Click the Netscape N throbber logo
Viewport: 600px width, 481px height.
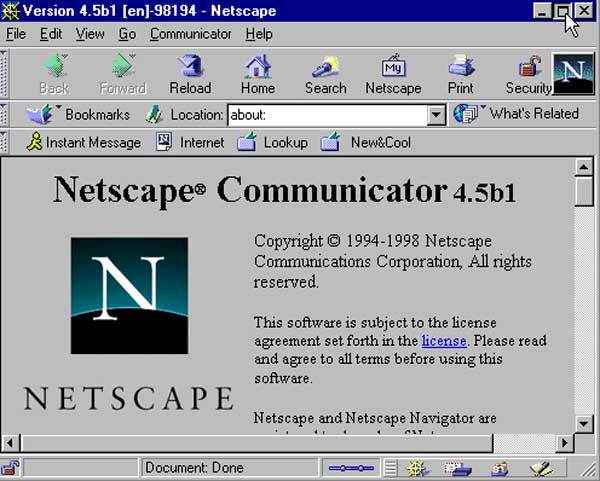tap(573, 75)
